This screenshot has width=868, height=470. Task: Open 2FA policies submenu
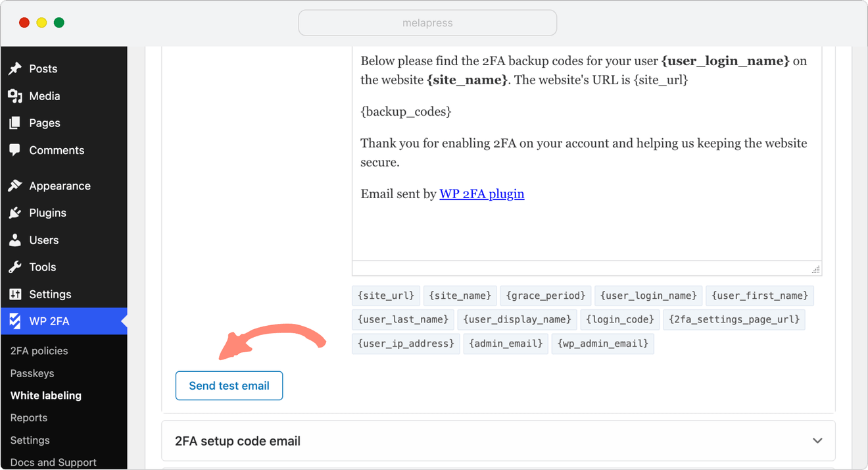[x=39, y=351]
